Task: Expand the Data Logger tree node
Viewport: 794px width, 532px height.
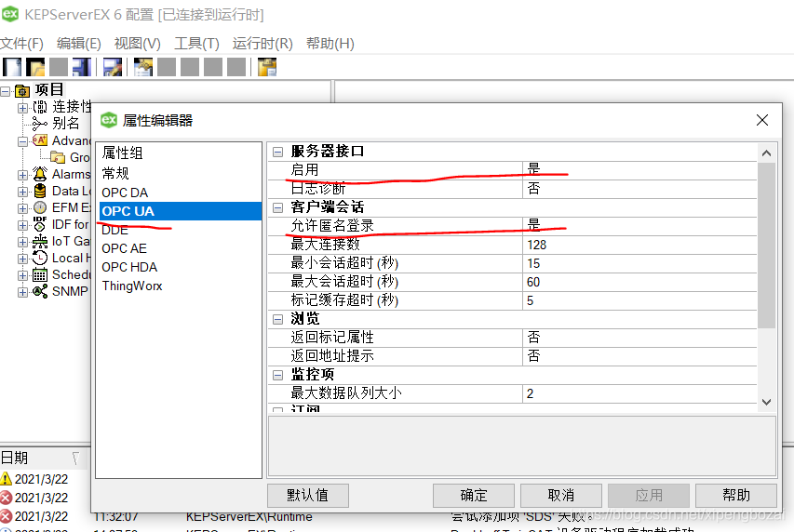Action: (x=22, y=192)
